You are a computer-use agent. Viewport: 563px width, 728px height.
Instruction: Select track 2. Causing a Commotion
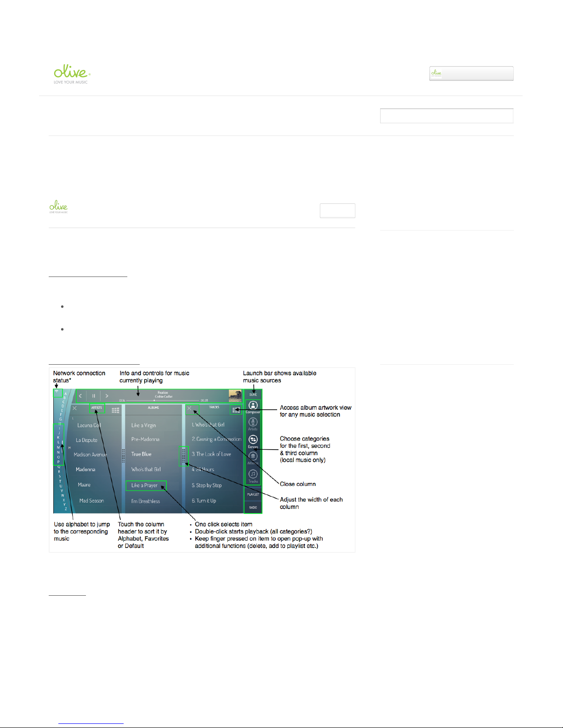click(x=216, y=439)
